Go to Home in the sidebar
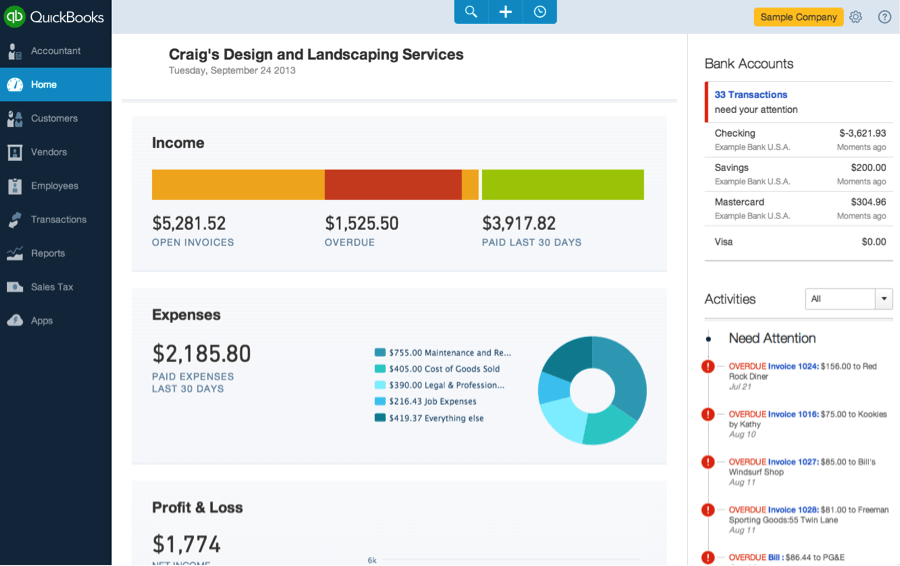Screen dimensions: 900x566 point(56,84)
